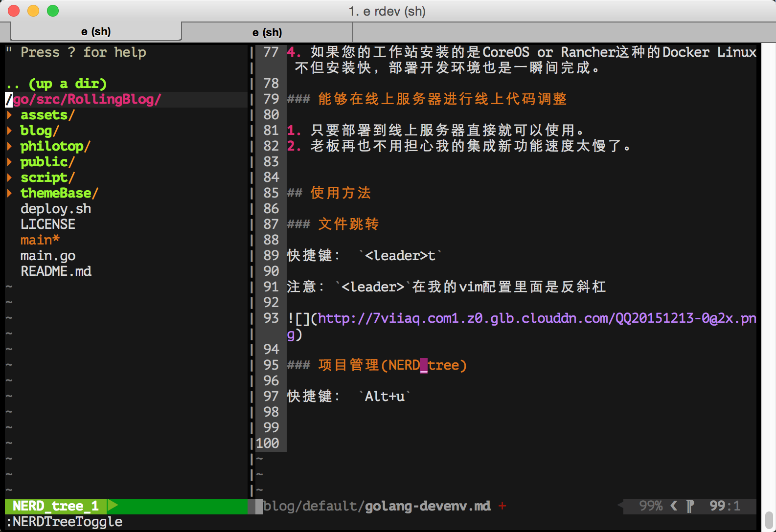Click list item 2 on line 82

459,146
